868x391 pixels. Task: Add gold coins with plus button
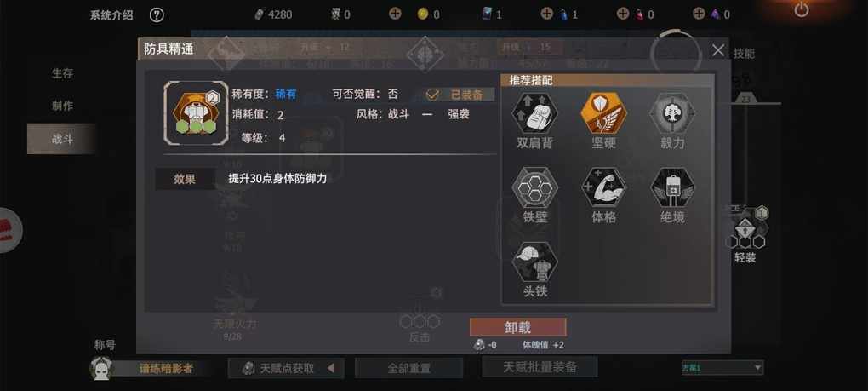click(x=395, y=14)
